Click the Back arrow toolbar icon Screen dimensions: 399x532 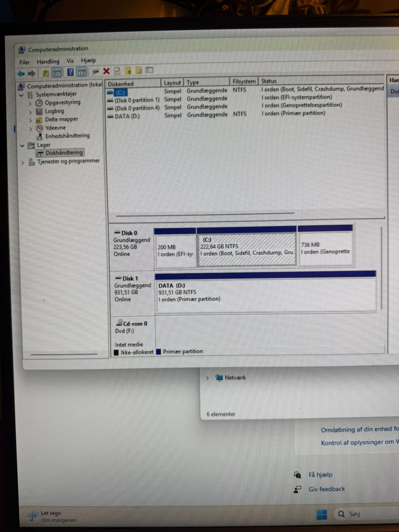(x=21, y=74)
